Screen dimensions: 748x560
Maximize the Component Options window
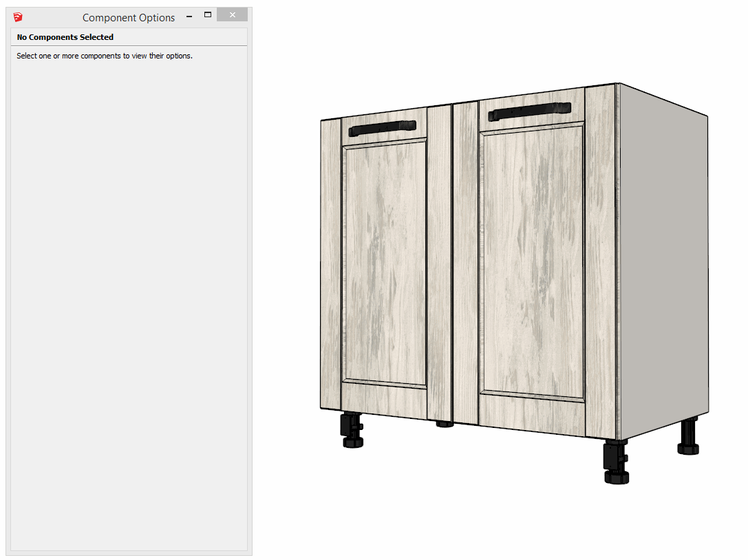[208, 14]
